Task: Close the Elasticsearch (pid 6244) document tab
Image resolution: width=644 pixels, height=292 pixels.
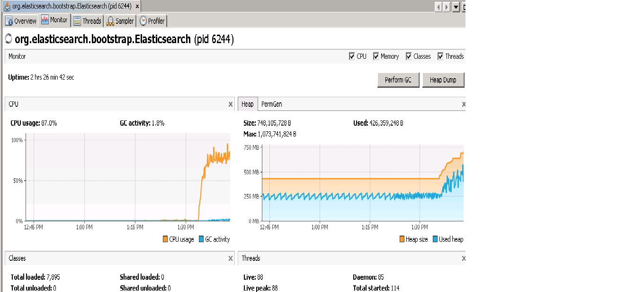Action: coord(137,7)
